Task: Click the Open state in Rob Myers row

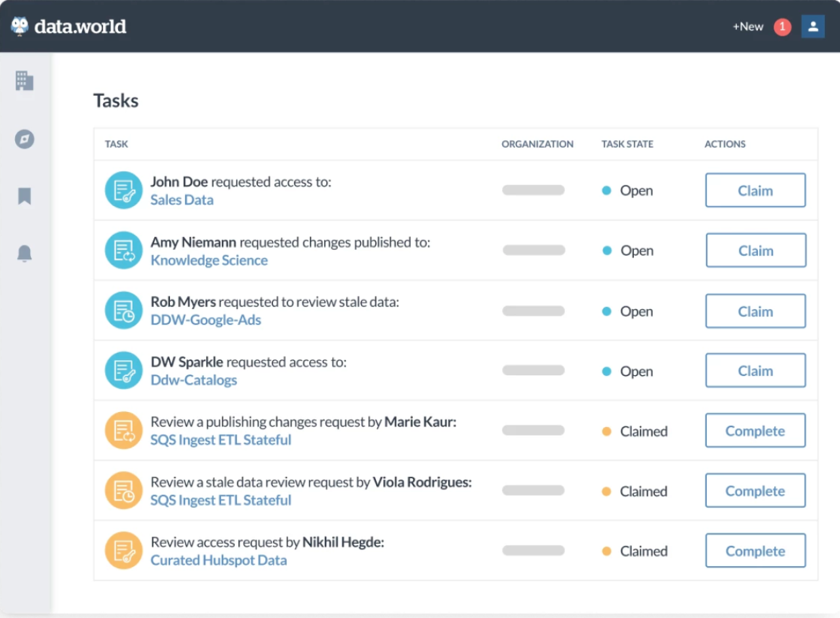Action: click(x=628, y=311)
